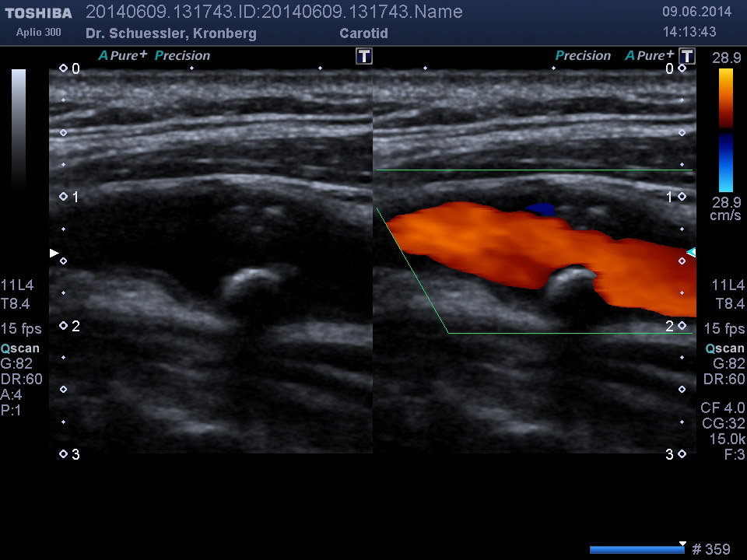
Task: Toggle the left Precision mode label
Action: point(183,55)
